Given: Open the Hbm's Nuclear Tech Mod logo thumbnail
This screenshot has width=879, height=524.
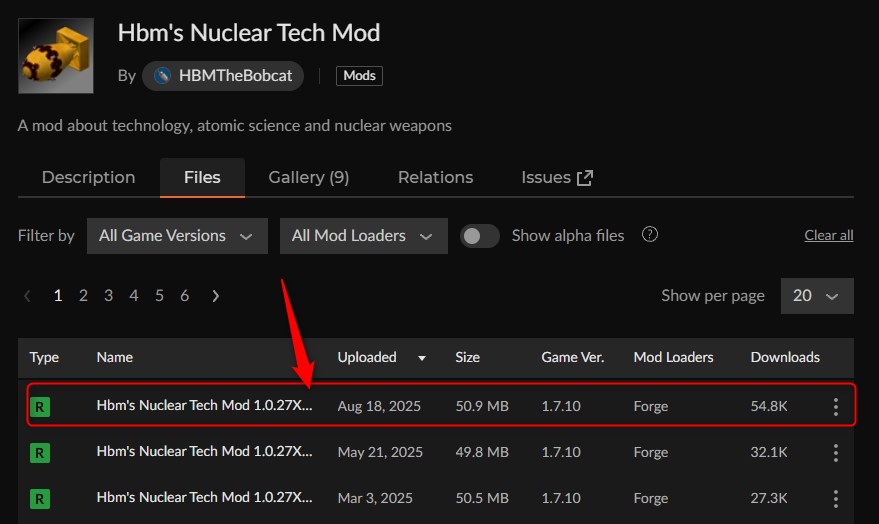Looking at the screenshot, I should (55, 55).
